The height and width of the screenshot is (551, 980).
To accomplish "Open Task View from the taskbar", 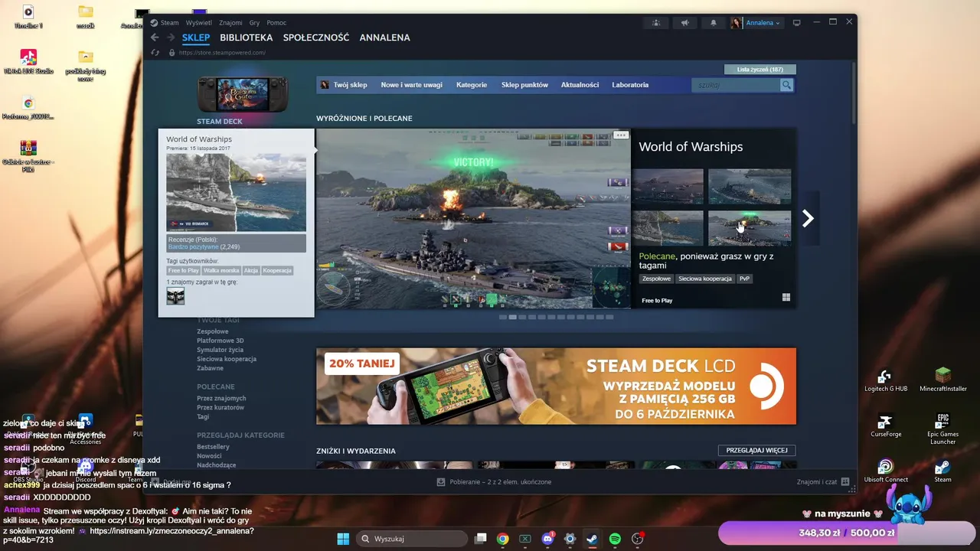I will point(480,539).
